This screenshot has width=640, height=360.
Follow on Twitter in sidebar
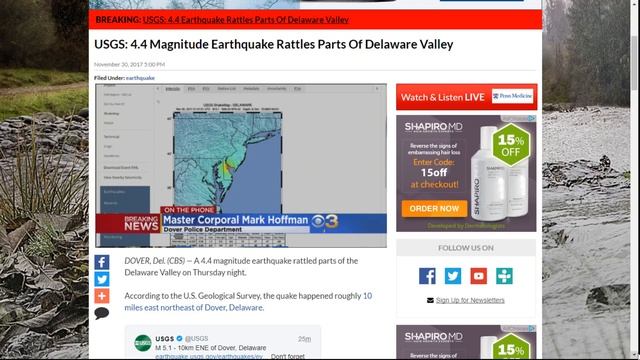[453, 276]
